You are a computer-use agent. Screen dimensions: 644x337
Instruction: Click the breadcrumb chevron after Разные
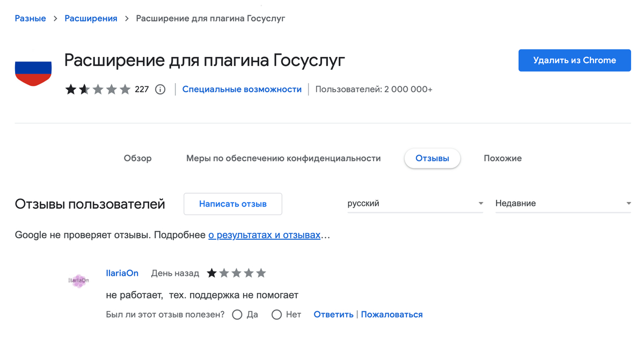(x=55, y=19)
